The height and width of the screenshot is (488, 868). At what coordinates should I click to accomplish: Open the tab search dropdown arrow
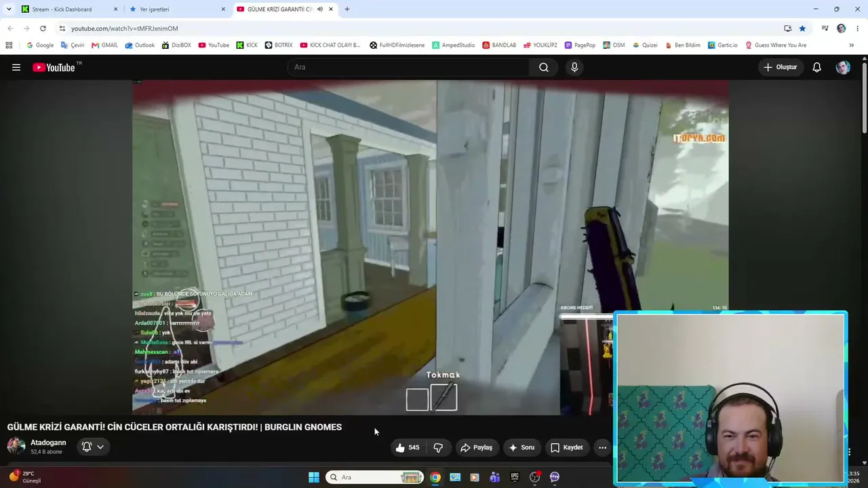[x=9, y=9]
